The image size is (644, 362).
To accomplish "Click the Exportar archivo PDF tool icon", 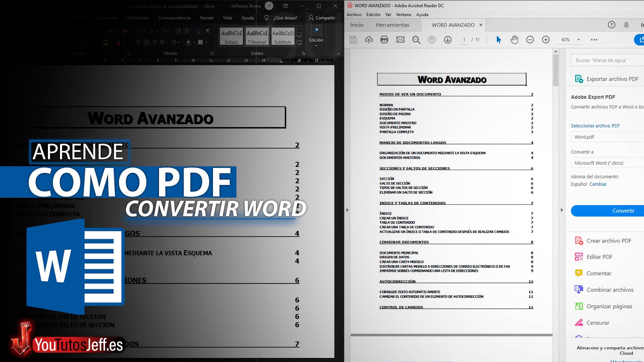I will (x=579, y=79).
